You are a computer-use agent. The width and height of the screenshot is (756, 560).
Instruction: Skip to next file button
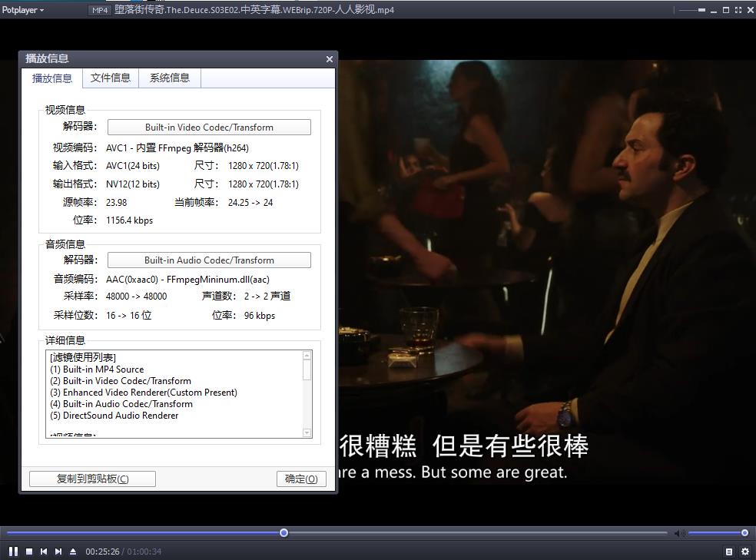tap(58, 552)
